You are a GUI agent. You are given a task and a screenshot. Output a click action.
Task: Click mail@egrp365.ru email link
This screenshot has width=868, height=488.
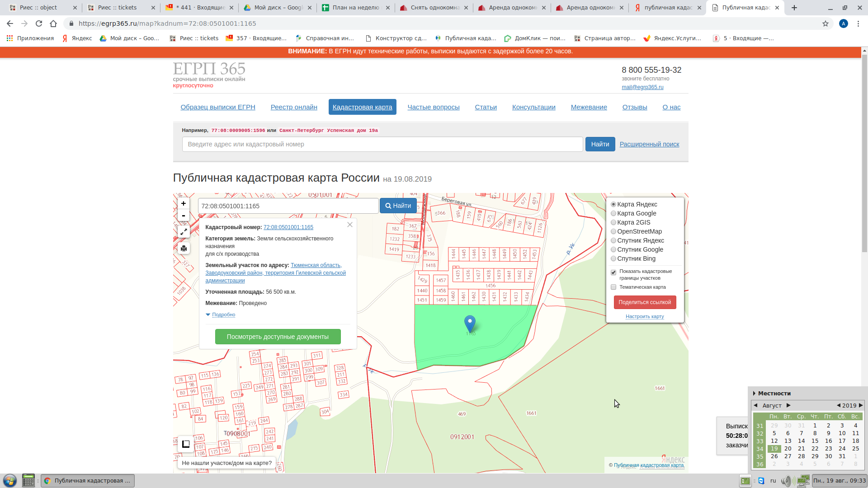[x=642, y=87]
